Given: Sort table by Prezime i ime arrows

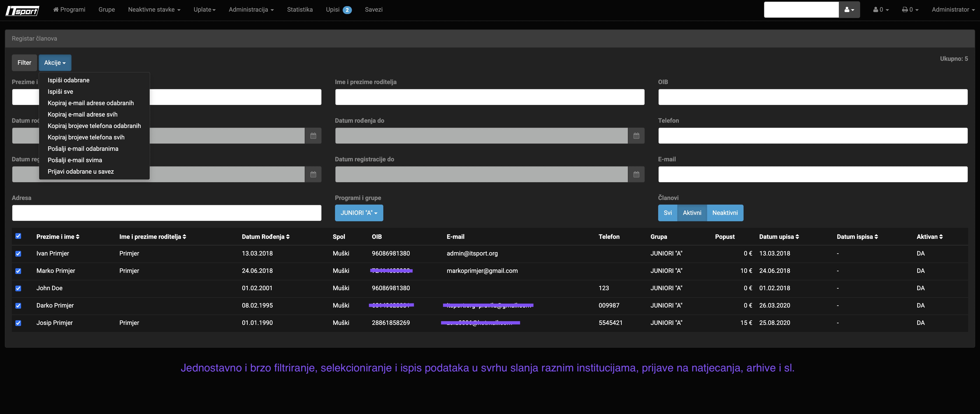Looking at the screenshot, I should tap(78, 237).
